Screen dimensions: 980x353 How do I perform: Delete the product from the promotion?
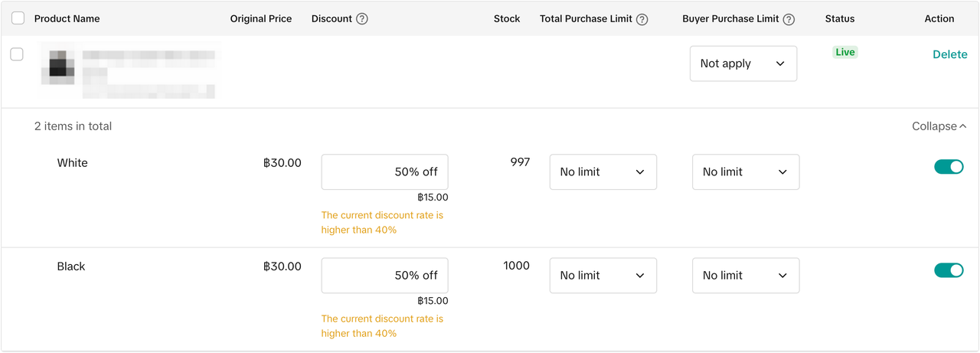(x=949, y=54)
